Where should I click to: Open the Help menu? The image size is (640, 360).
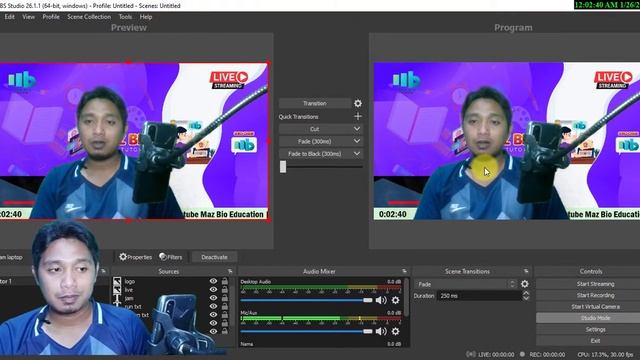pos(146,17)
